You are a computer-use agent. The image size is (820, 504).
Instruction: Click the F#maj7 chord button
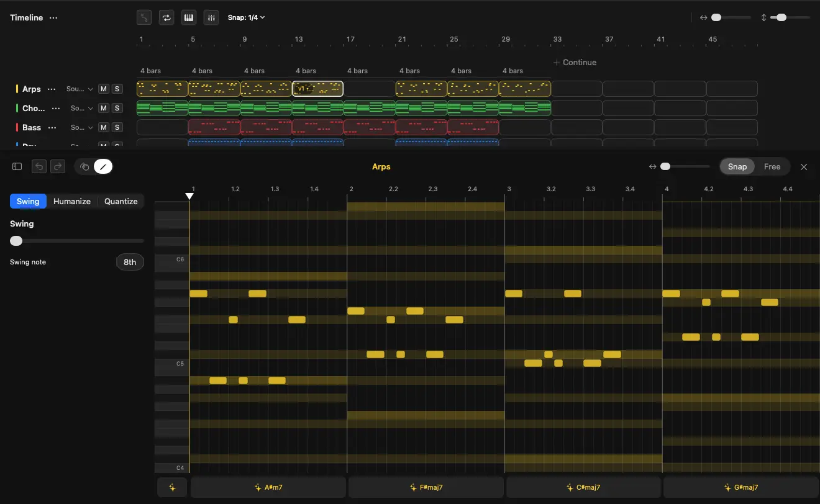pyautogui.click(x=426, y=487)
